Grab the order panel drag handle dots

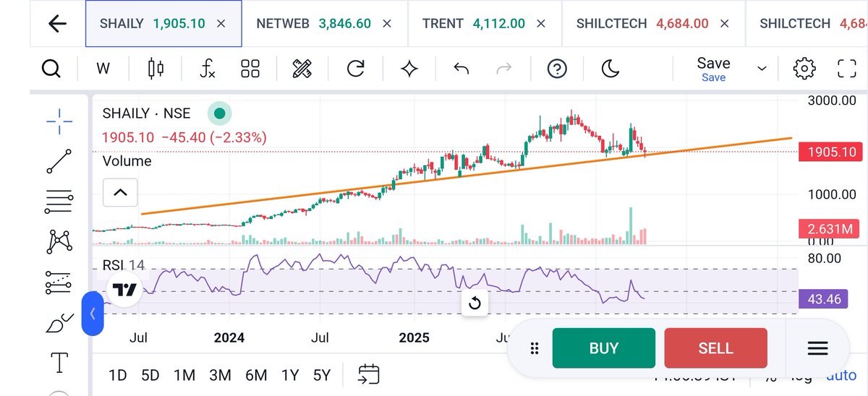click(535, 349)
